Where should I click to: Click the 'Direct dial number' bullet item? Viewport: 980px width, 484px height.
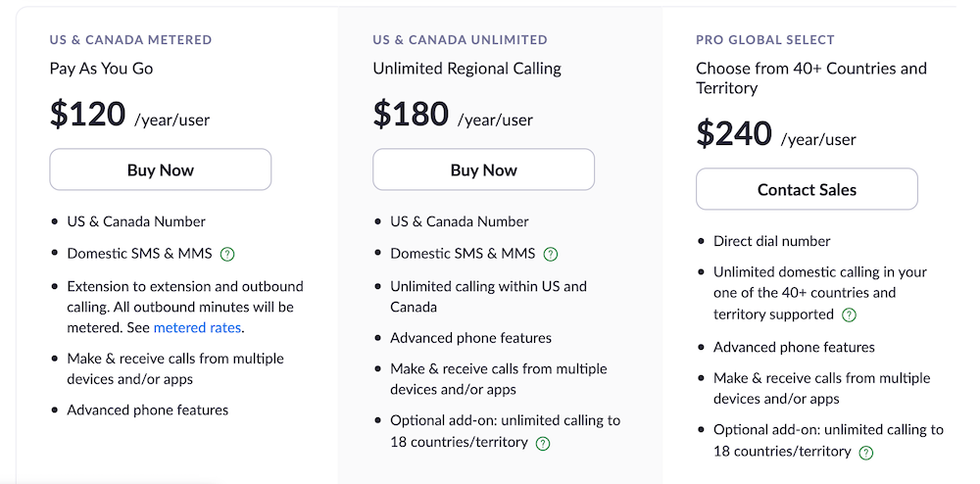pyautogui.click(x=772, y=241)
